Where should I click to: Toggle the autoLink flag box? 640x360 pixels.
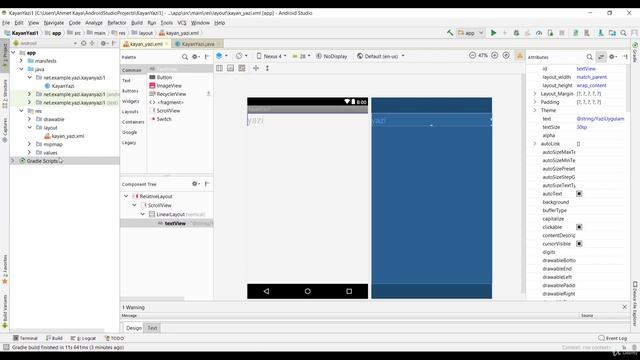pos(578,144)
